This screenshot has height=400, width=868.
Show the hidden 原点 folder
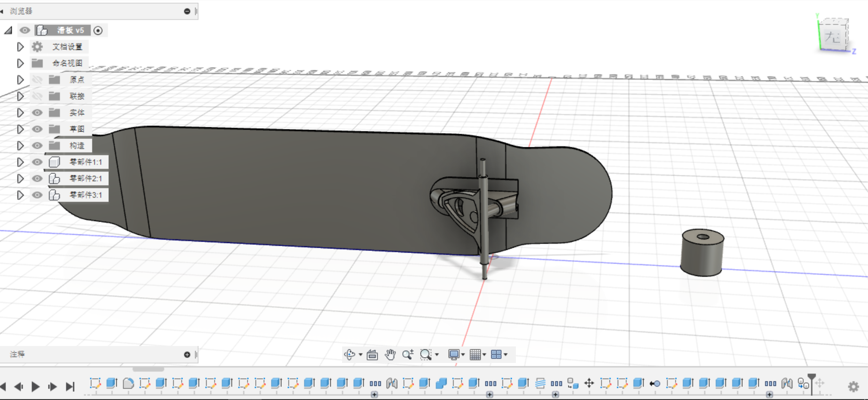pyautogui.click(x=38, y=80)
